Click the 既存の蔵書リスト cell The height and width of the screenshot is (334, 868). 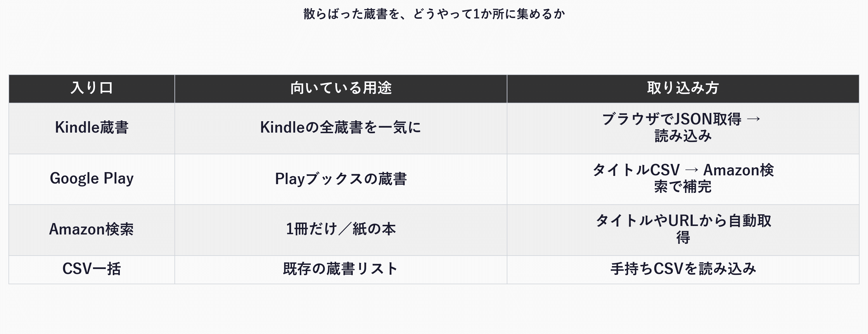tap(341, 270)
